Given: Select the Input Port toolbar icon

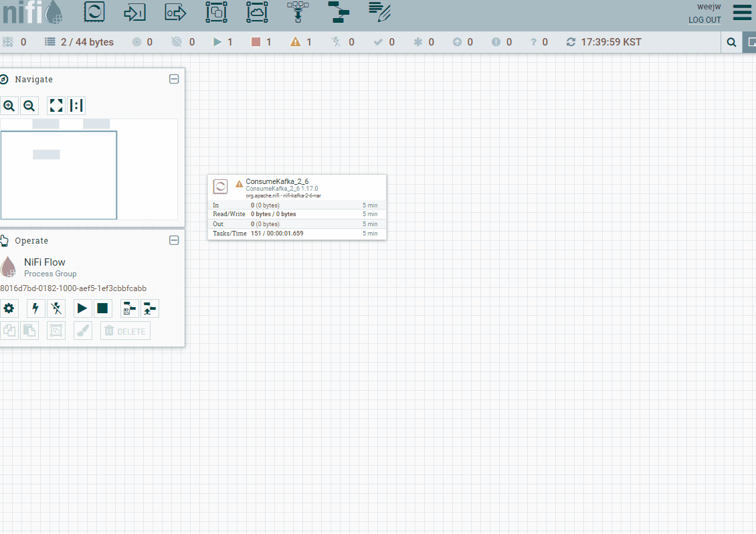Looking at the screenshot, I should click(134, 12).
